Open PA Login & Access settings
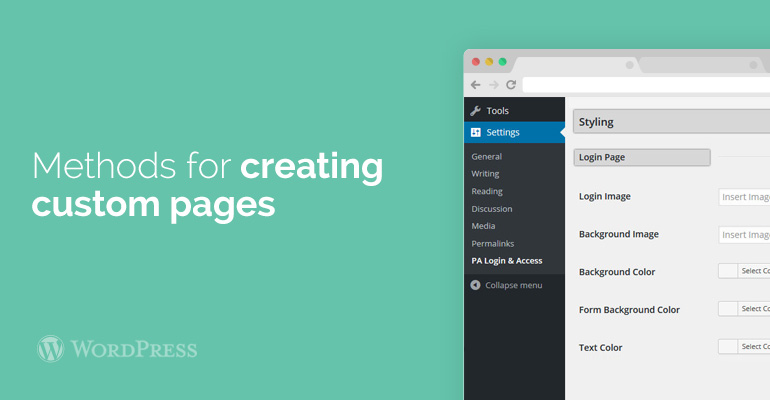This screenshot has width=770, height=400. point(507,261)
